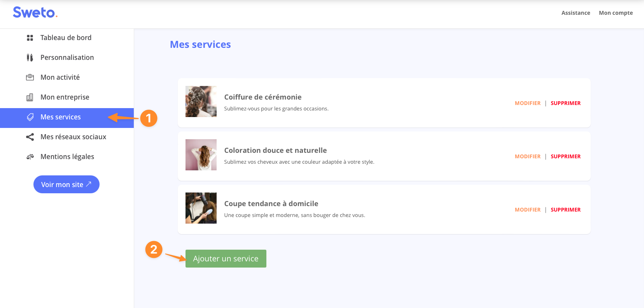The height and width of the screenshot is (308, 644).
Task: Click the Mes réseaux sociaux share icon
Action: 30,137
